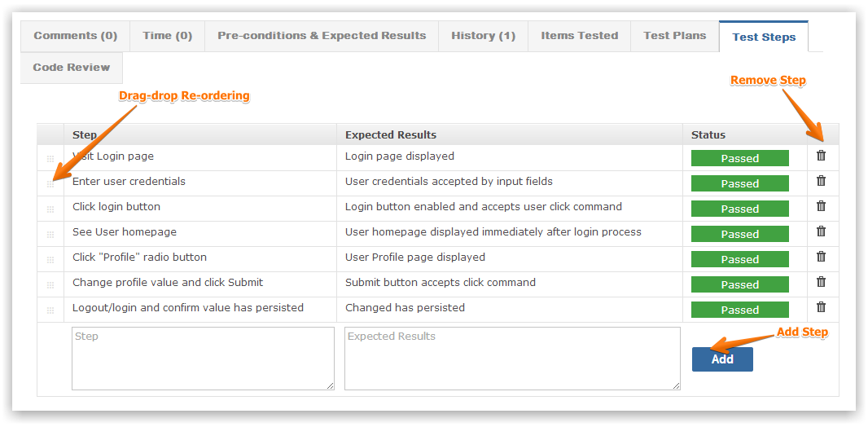868x427 pixels.
Task: Open the Comments (0) tab
Action: coord(75,36)
